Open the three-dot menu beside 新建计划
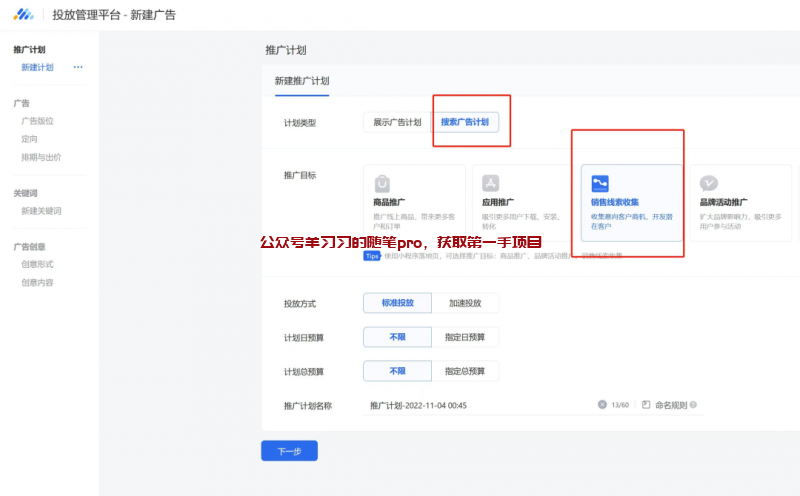Screen dimensions: 800x496 click(x=78, y=68)
